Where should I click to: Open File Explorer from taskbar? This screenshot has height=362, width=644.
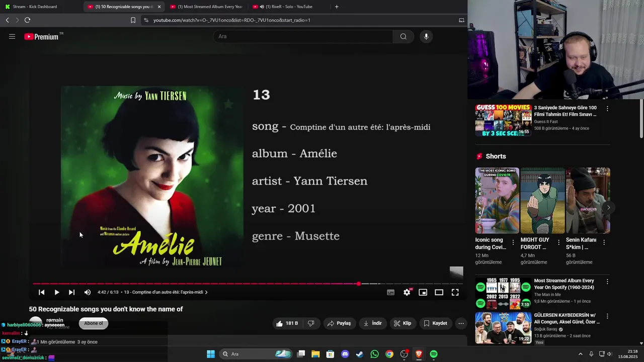tap(315, 354)
